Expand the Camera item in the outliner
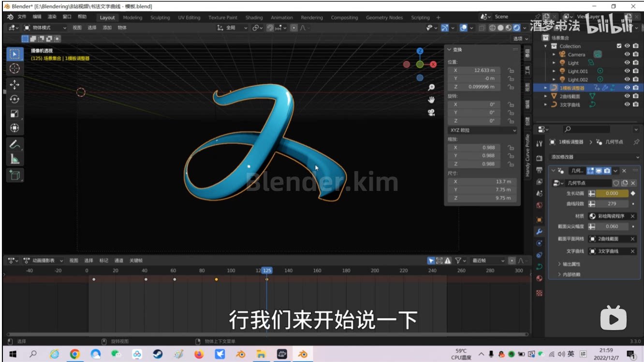 click(x=554, y=55)
